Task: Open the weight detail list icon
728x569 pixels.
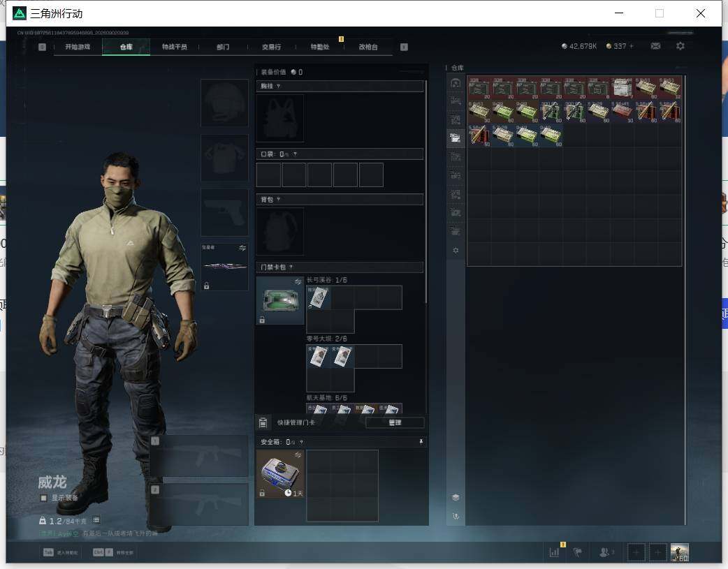Action: point(96,520)
